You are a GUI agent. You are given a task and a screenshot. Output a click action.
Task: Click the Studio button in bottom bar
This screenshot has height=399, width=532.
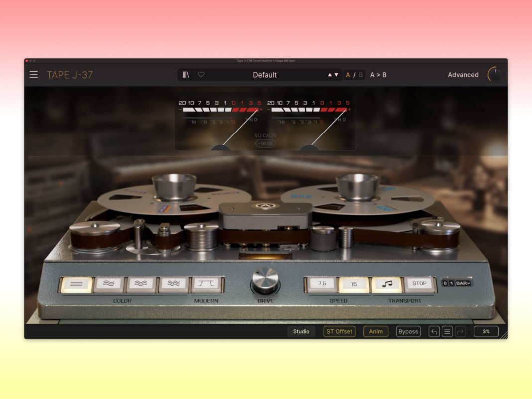[301, 331]
